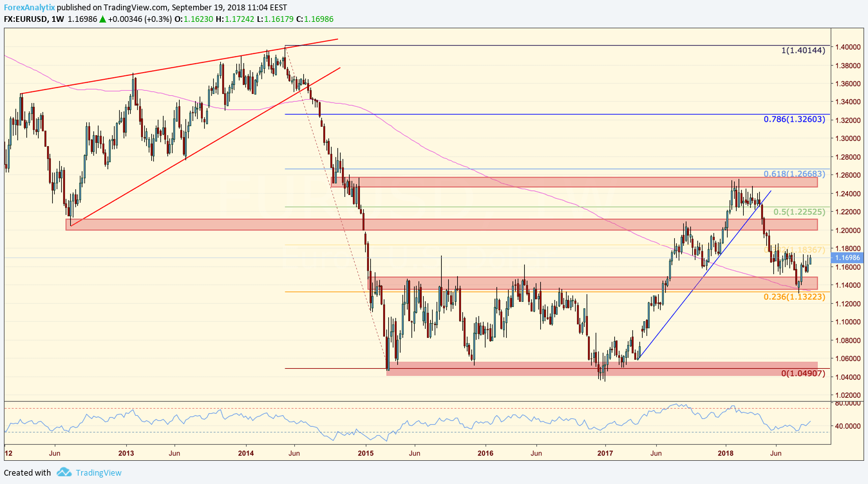Click the 1.40000 price axis label
This screenshot has height=484, width=868.
tap(847, 47)
